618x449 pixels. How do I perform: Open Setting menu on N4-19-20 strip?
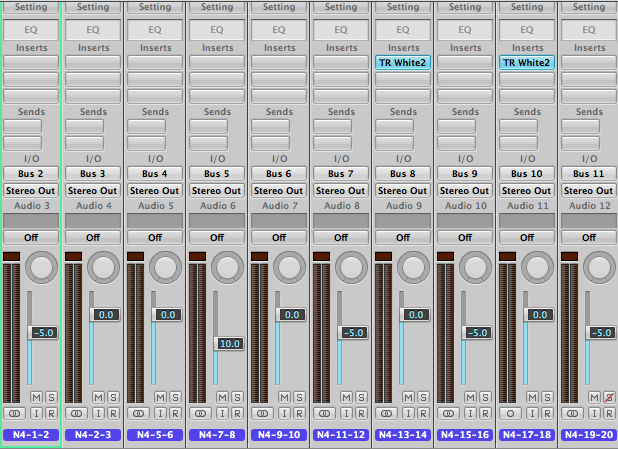[589, 7]
